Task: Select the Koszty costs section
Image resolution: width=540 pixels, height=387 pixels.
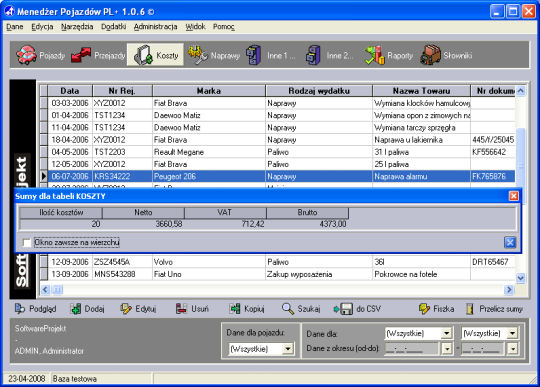Action: click(x=155, y=55)
